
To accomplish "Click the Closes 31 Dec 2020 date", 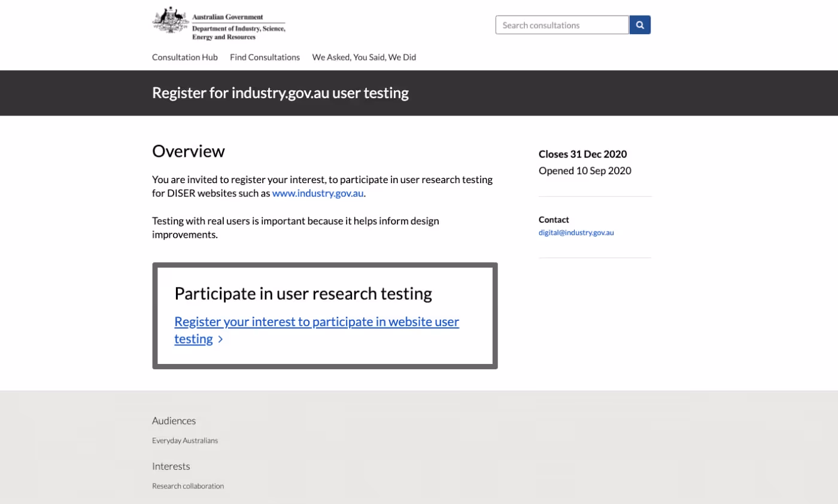I will 583,154.
